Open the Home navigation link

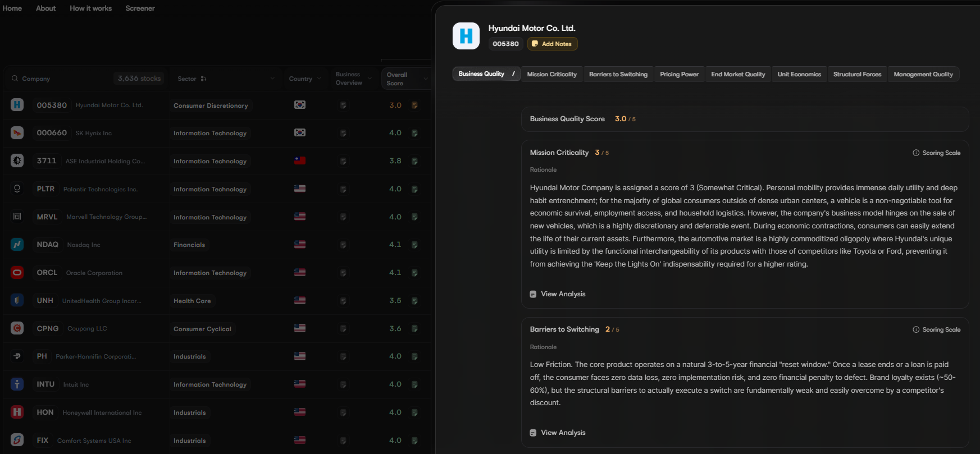pos(12,8)
